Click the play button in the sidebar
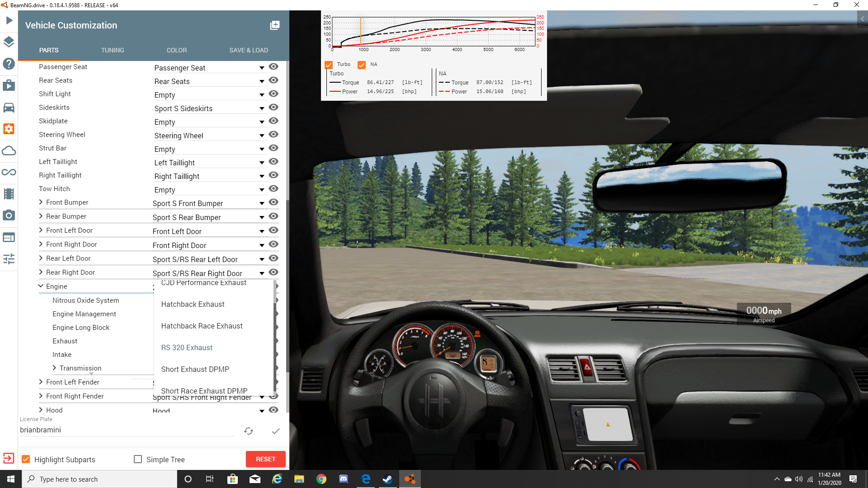Image resolution: width=868 pixels, height=488 pixels. (x=9, y=20)
